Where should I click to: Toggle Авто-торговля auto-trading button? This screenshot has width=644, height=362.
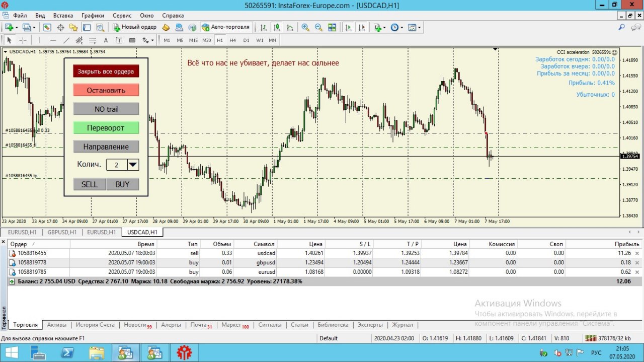[226, 27]
